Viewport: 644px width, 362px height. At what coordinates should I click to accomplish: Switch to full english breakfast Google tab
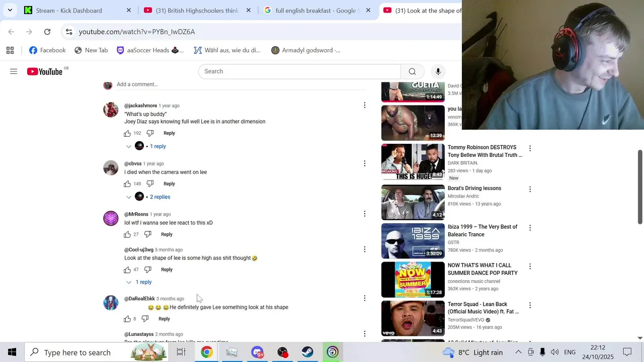point(317,11)
